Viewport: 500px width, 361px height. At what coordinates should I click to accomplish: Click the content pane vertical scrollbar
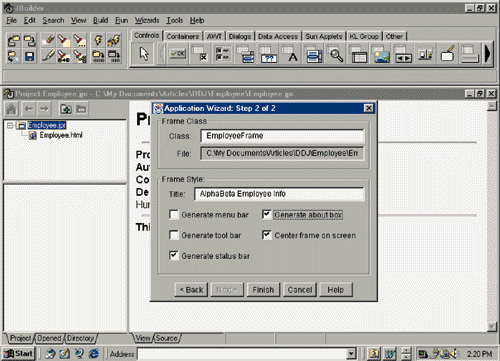(492, 217)
